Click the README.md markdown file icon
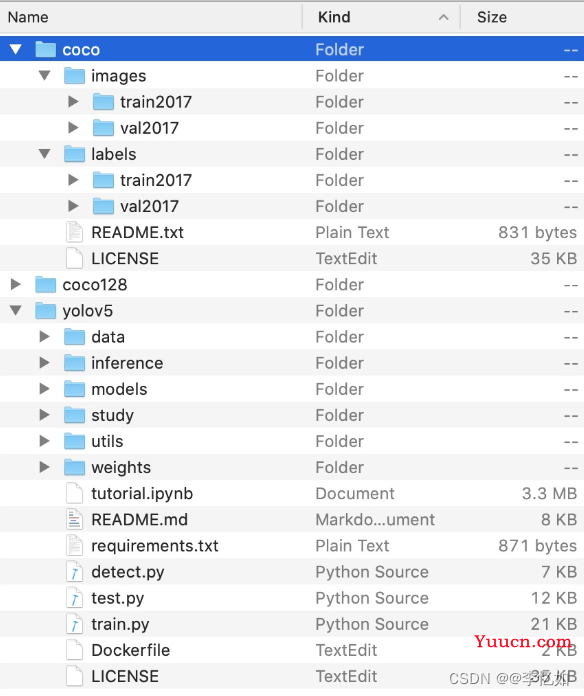This screenshot has height=696, width=584. [74, 519]
